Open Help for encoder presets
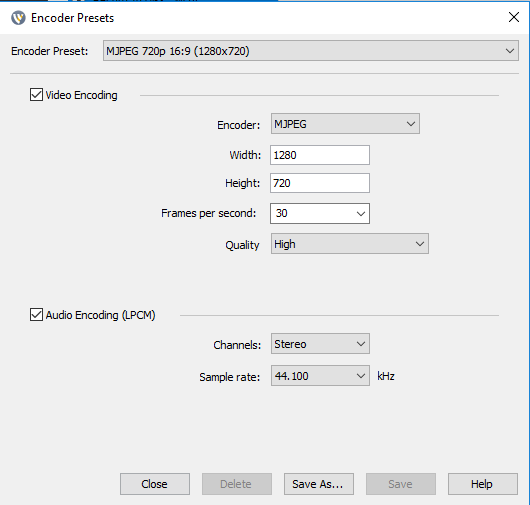 click(x=483, y=484)
